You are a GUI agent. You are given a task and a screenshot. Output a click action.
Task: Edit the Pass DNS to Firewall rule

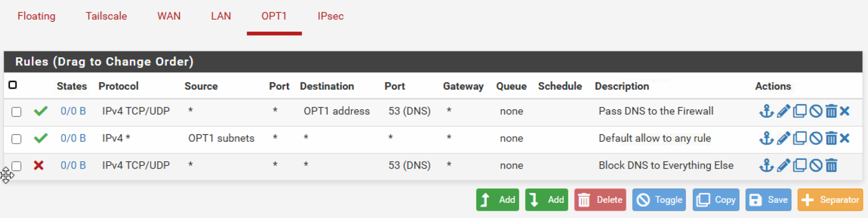(x=783, y=111)
